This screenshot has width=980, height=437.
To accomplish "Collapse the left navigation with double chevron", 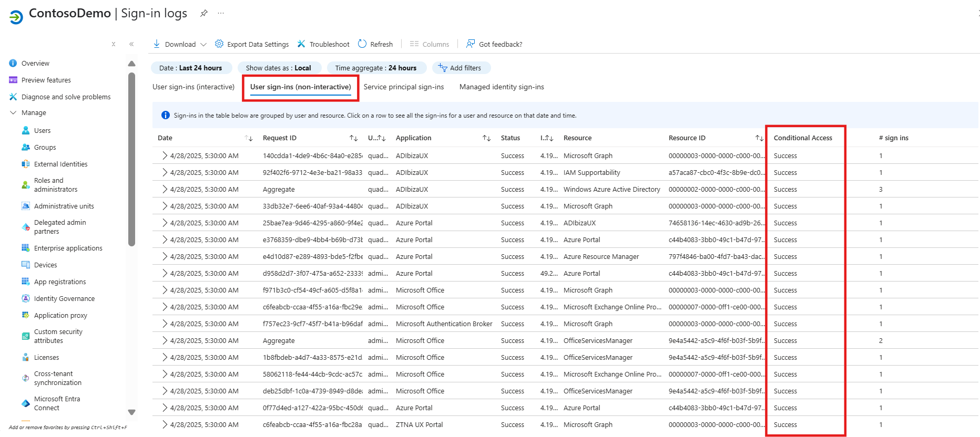I will (x=131, y=44).
